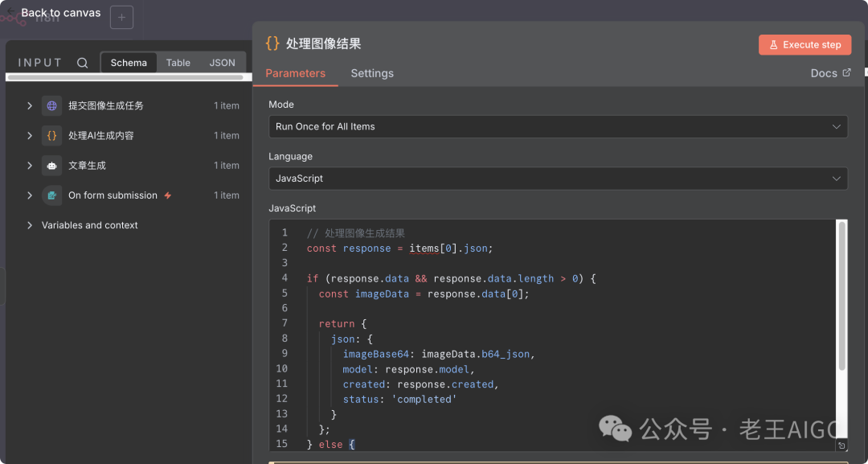Click the back arrow beside Back to canvas
The width and height of the screenshot is (868, 464).
tap(11, 11)
